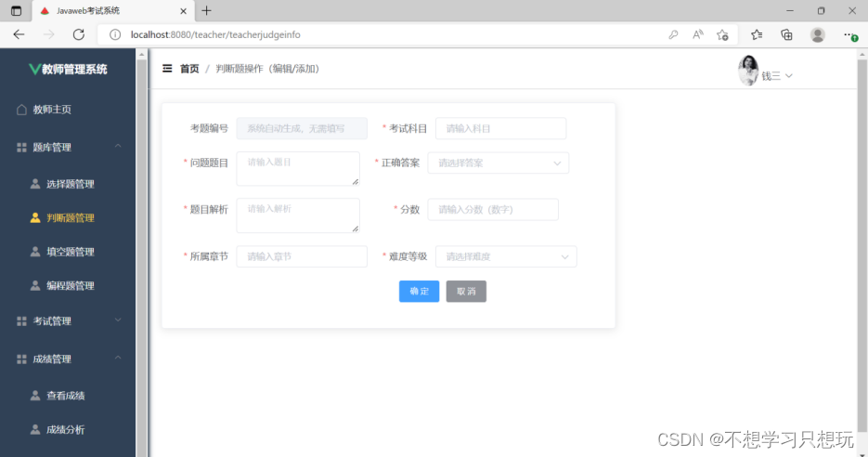The image size is (868, 457).
Task: Collapse the 题库管理 submenu chevron
Action: [118, 146]
